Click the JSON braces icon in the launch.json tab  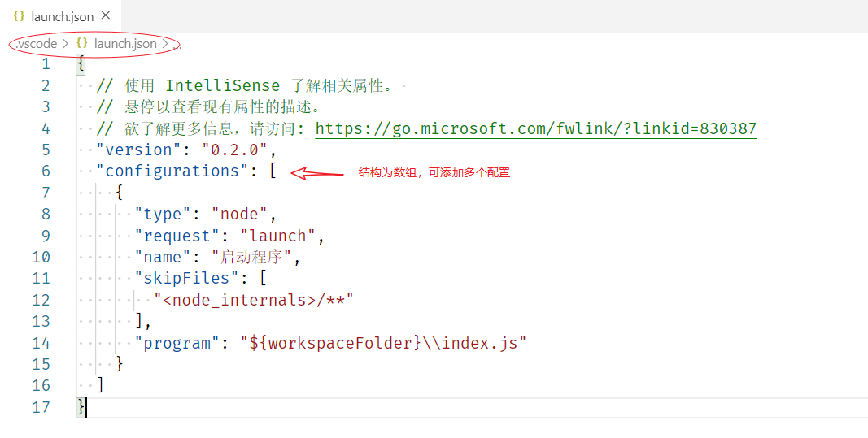19,16
